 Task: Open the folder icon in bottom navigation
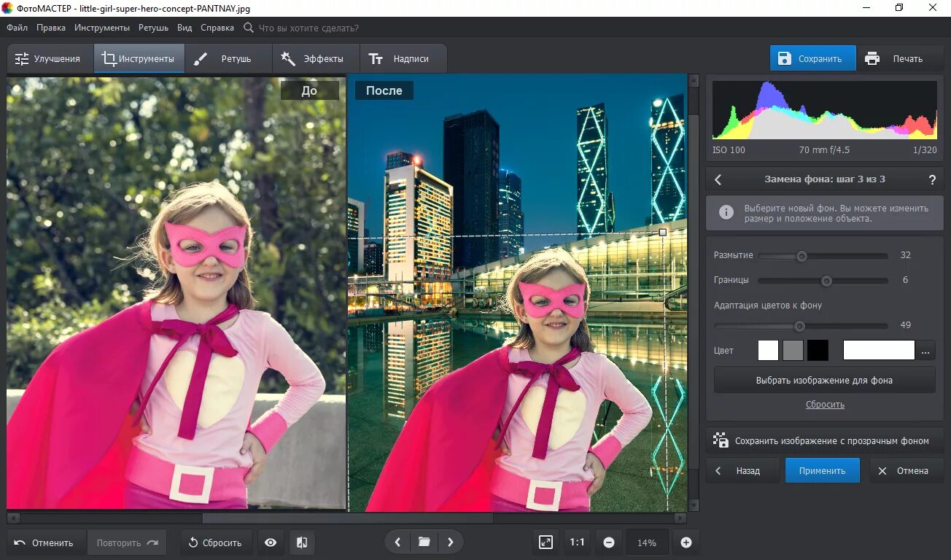click(x=424, y=542)
